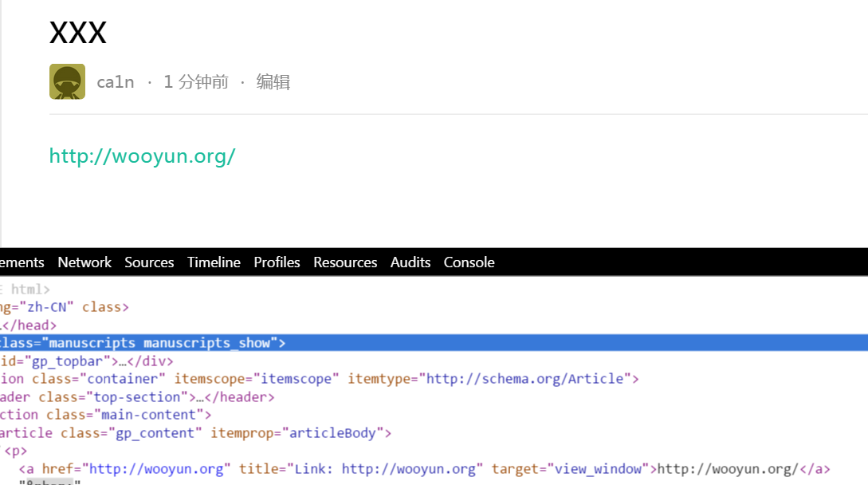Switch to the Console tab
This screenshot has height=485, width=868.
coord(469,262)
